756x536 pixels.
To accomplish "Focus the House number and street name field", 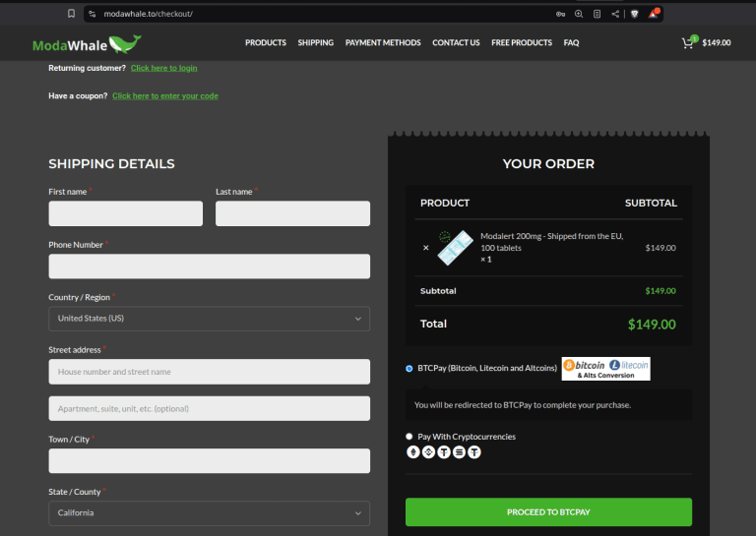I will pos(210,372).
